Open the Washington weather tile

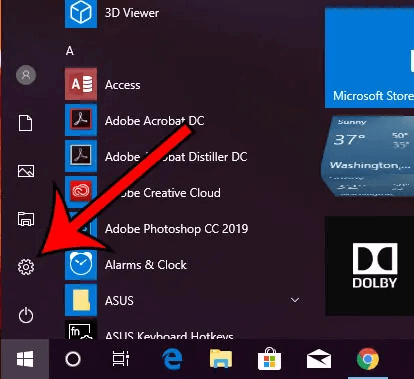click(x=368, y=156)
